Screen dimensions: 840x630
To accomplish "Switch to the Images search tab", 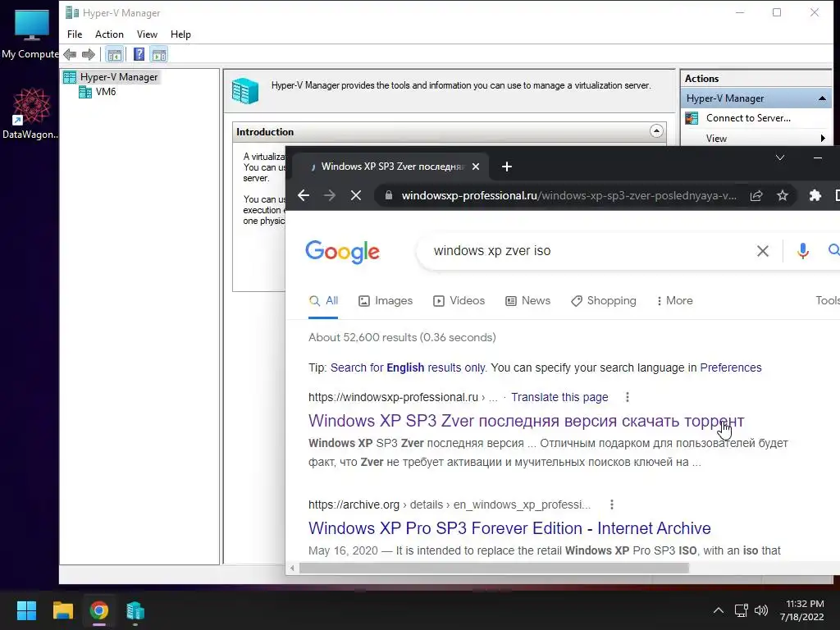I will click(386, 301).
